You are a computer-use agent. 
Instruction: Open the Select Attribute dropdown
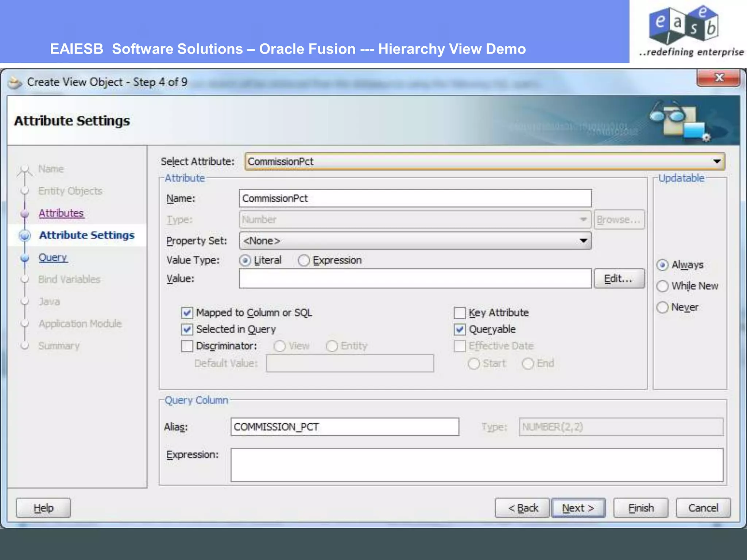pos(485,161)
